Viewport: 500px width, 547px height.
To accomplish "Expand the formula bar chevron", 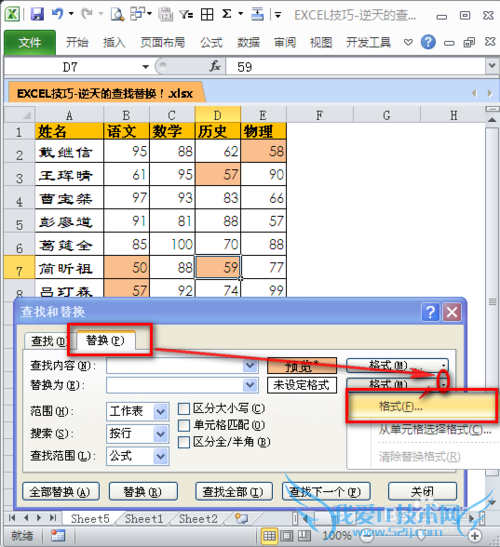I will (x=492, y=66).
